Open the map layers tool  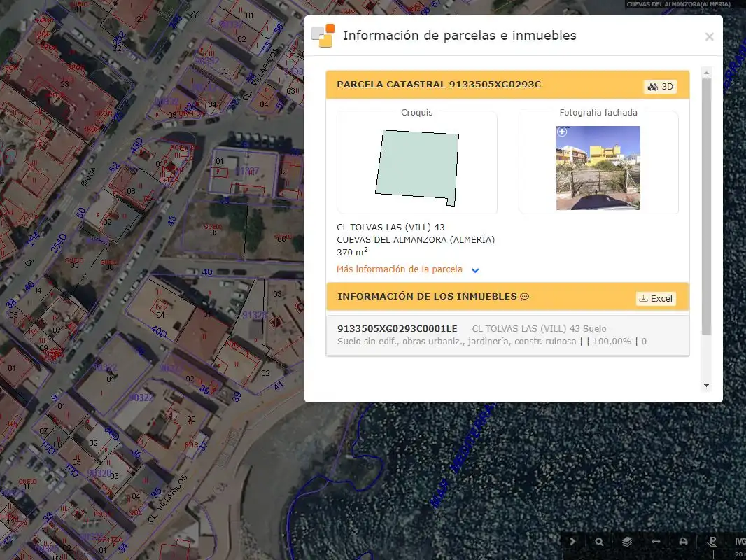pyautogui.click(x=627, y=541)
